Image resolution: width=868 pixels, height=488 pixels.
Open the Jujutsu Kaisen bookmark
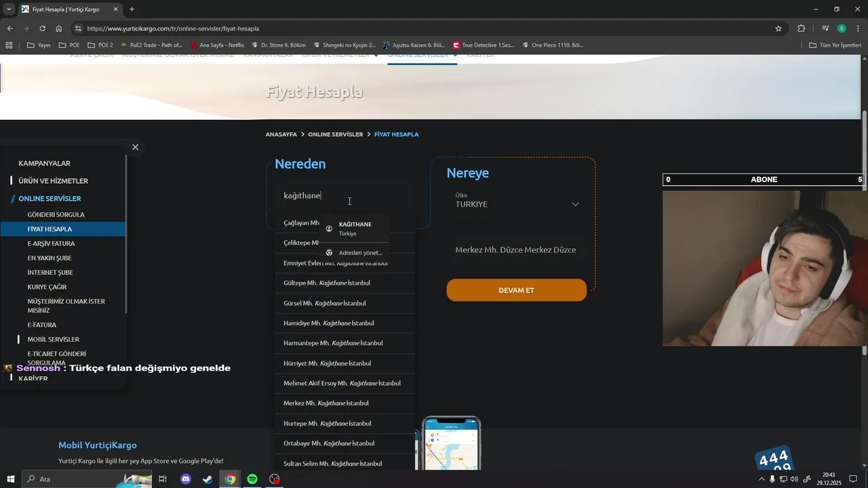click(413, 45)
